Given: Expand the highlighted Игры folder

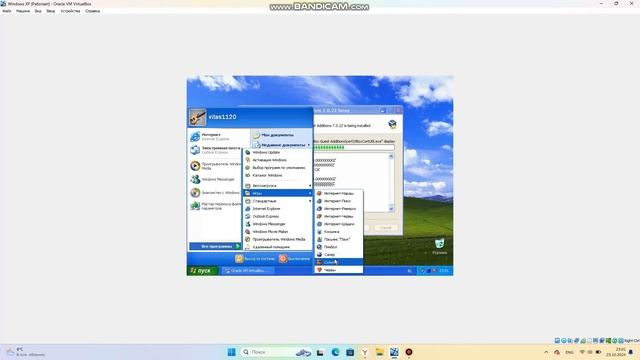Looking at the screenshot, I should [278, 193].
